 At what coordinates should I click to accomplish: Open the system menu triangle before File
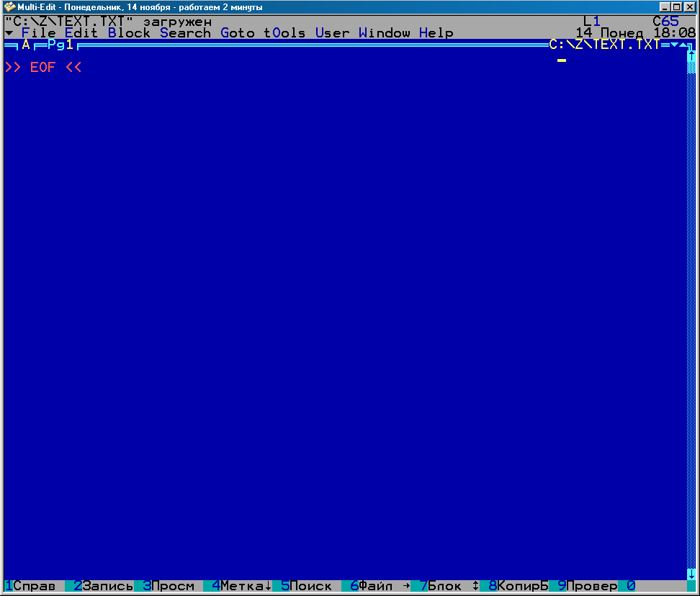tap(9, 33)
